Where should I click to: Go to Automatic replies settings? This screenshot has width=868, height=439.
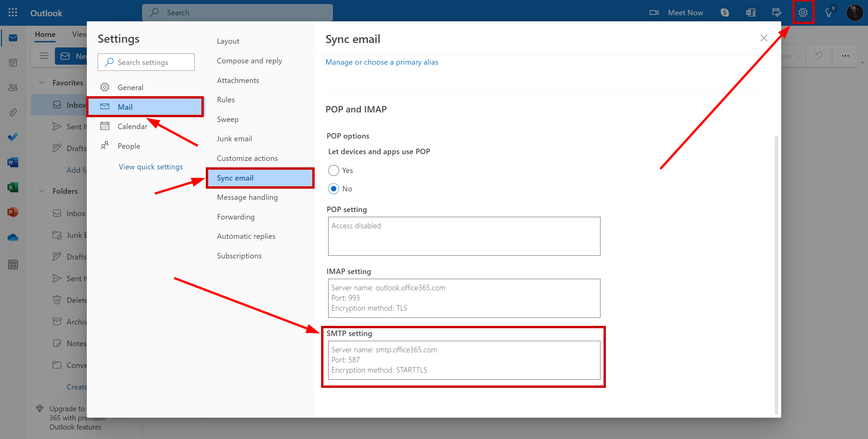coord(246,236)
